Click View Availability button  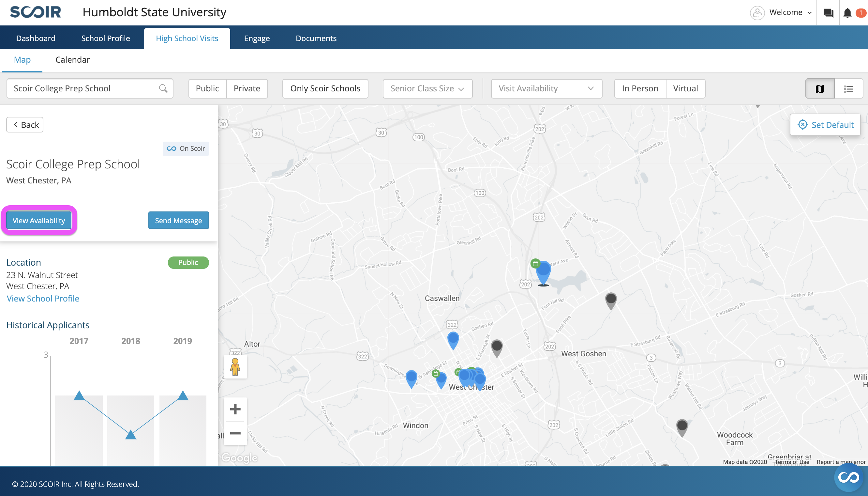click(39, 220)
